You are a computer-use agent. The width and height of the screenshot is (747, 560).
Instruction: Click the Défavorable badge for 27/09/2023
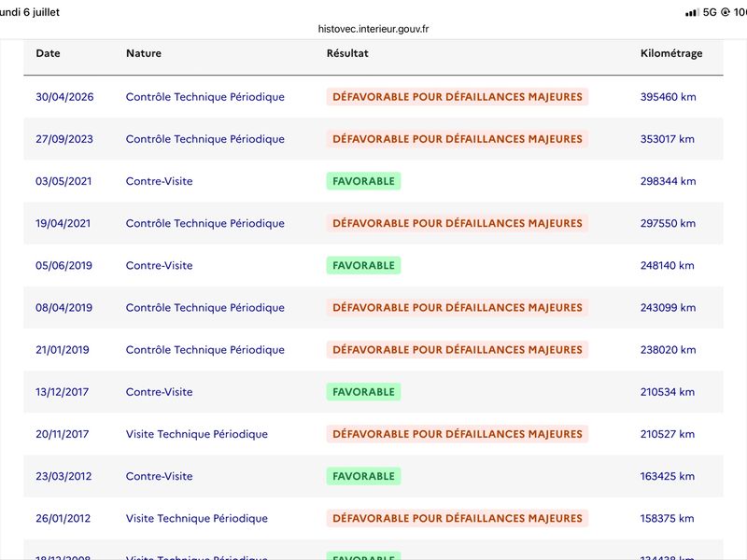click(x=458, y=139)
